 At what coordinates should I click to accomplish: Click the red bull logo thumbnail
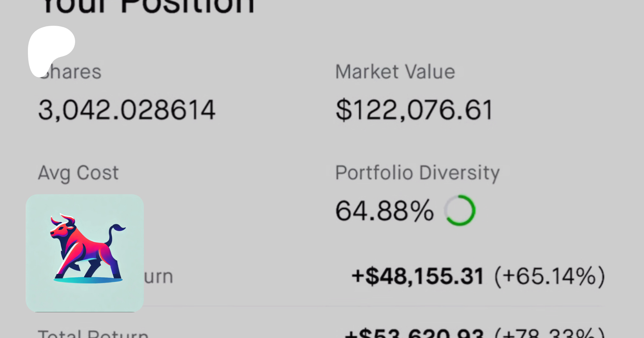click(85, 253)
